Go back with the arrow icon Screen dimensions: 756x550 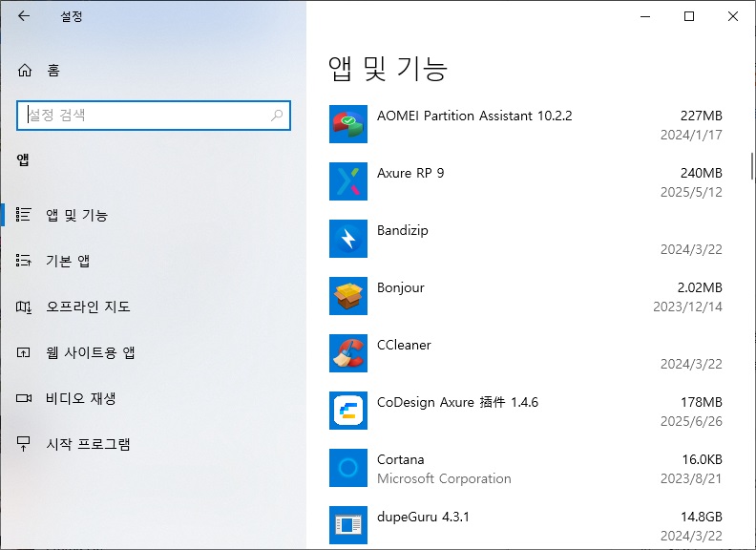(24, 16)
